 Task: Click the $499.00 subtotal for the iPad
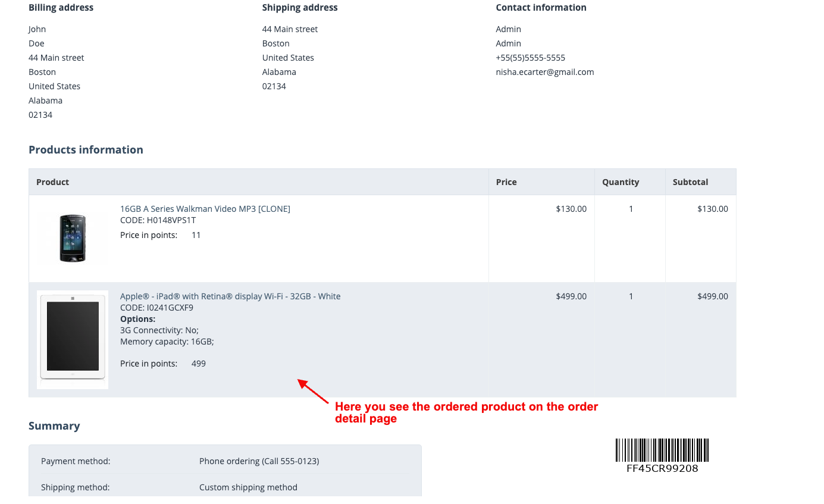(x=713, y=296)
